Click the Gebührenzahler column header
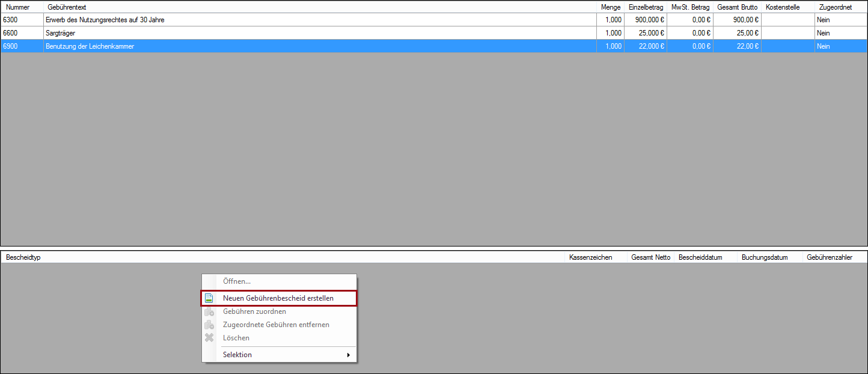The height and width of the screenshot is (374, 868). click(830, 257)
